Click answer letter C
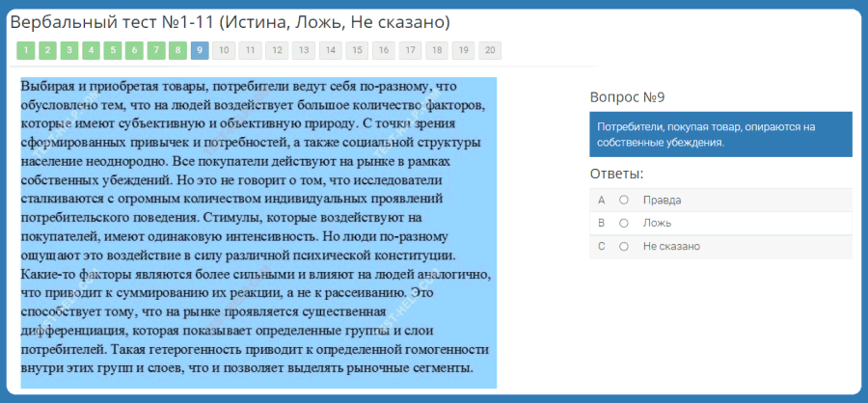The image size is (868, 403). (x=602, y=247)
